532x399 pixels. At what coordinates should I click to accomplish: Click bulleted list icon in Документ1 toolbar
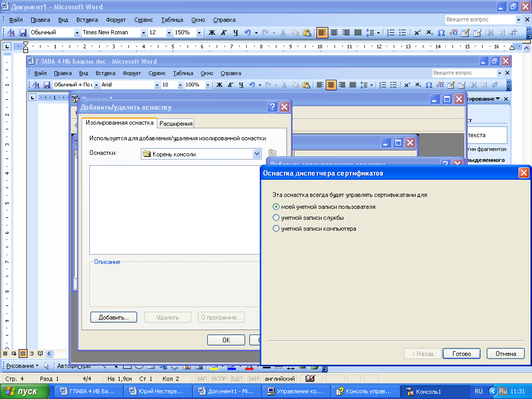click(403, 33)
